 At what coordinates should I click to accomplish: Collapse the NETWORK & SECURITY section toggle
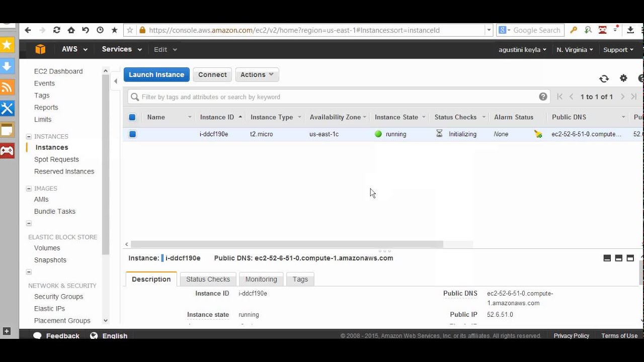coord(29,272)
